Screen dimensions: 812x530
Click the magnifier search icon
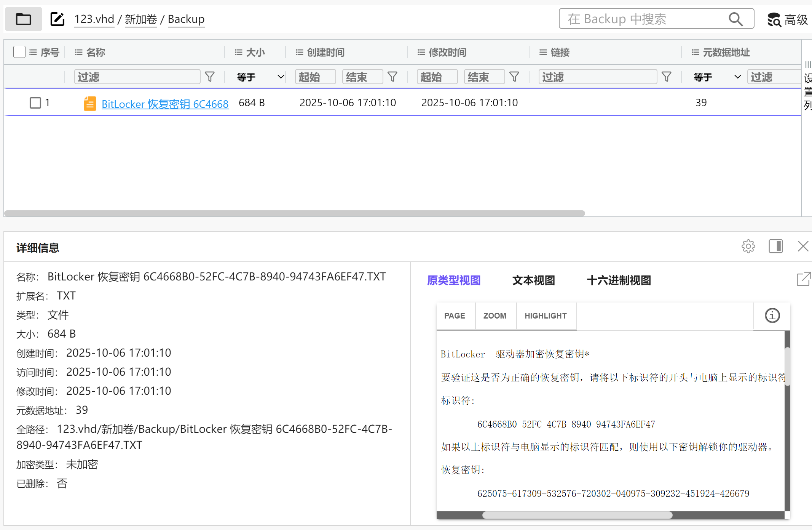(735, 19)
